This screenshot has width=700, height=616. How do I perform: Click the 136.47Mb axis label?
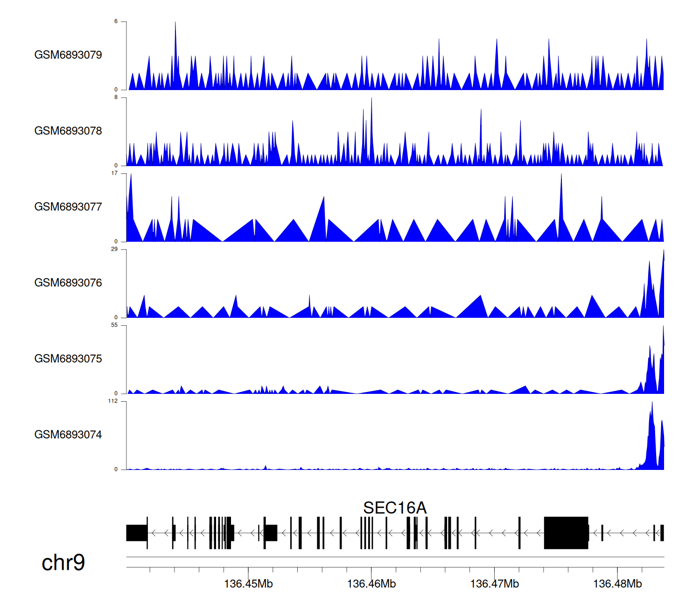point(494,584)
